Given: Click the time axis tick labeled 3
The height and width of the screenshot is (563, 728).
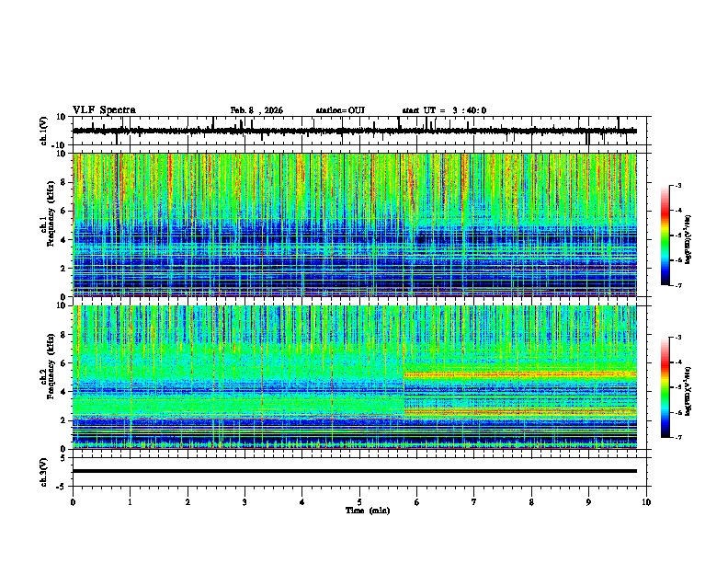Looking at the screenshot, I should tap(245, 502).
